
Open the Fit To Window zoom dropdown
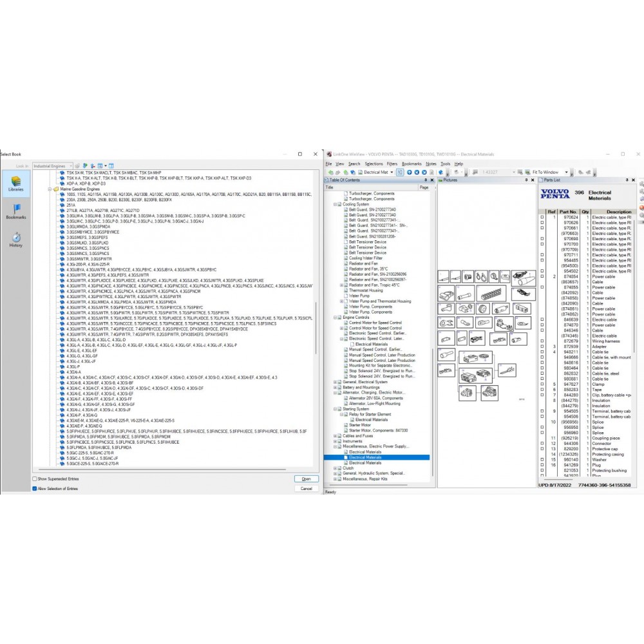(x=567, y=173)
